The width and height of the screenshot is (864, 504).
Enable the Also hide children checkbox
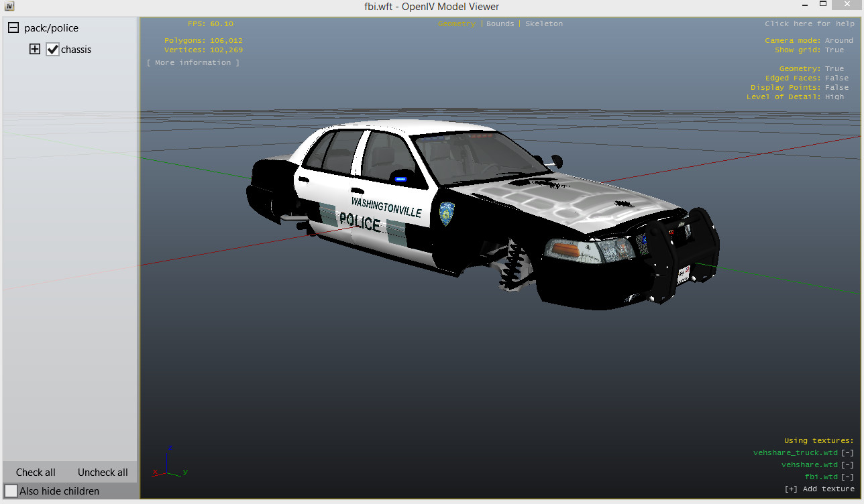click(x=11, y=491)
